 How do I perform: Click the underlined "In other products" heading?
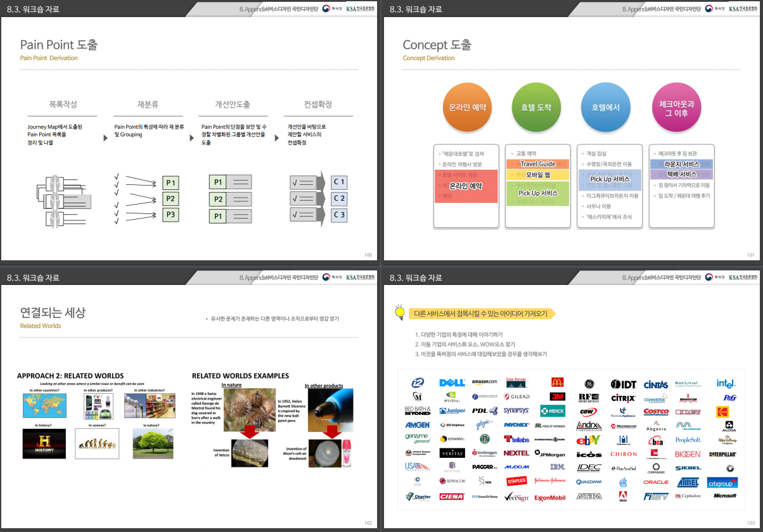click(x=323, y=386)
